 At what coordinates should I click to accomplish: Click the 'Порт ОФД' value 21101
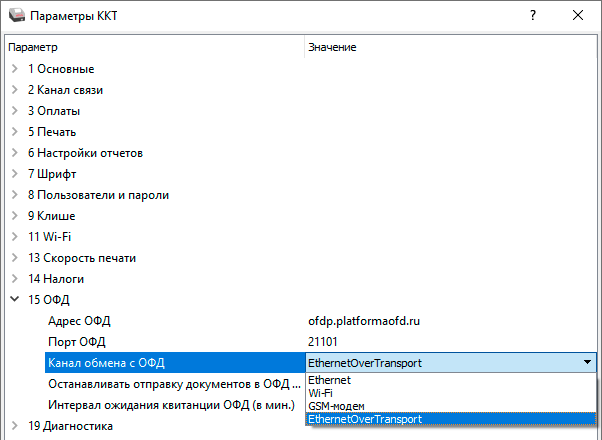coord(324,342)
